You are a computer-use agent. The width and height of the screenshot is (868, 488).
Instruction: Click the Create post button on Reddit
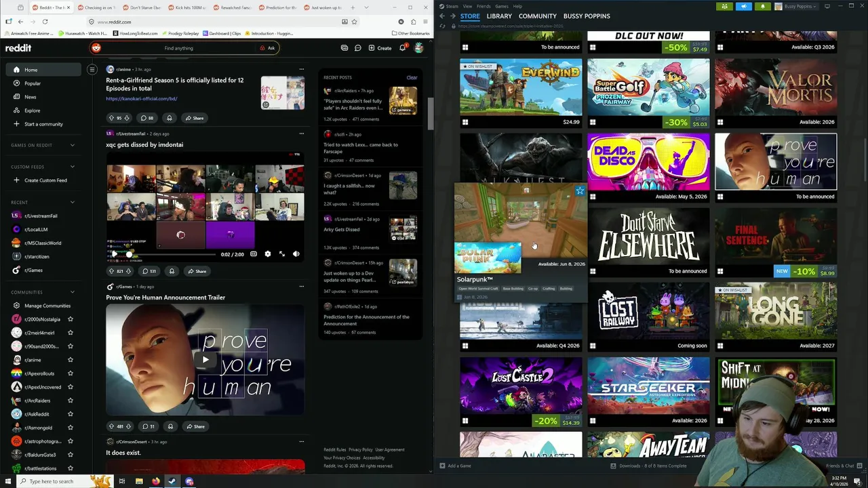coord(380,48)
